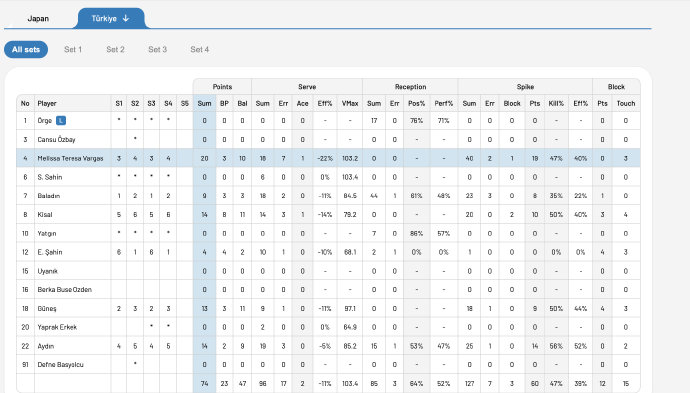This screenshot has height=393, width=690.
Task: Select the Güneş player row
Action: tap(328, 309)
